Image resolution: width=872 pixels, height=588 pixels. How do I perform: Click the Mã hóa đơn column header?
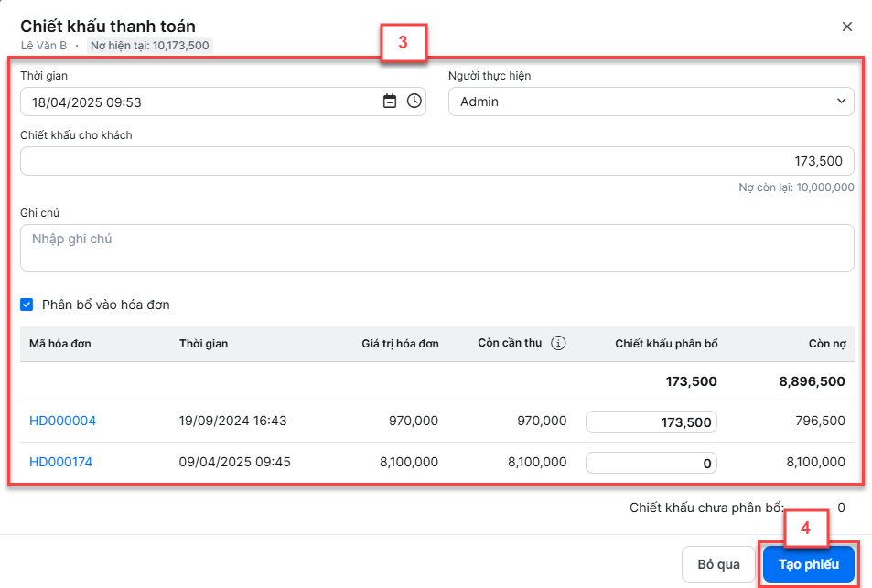60,344
